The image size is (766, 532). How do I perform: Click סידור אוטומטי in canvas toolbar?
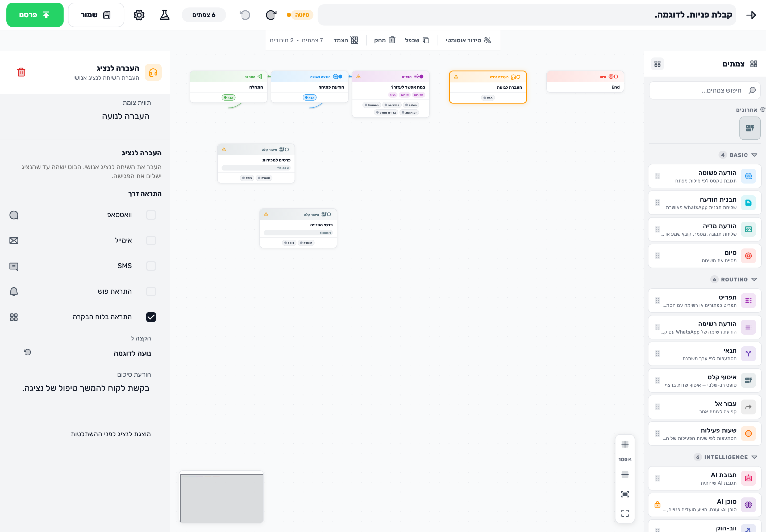[x=468, y=40]
